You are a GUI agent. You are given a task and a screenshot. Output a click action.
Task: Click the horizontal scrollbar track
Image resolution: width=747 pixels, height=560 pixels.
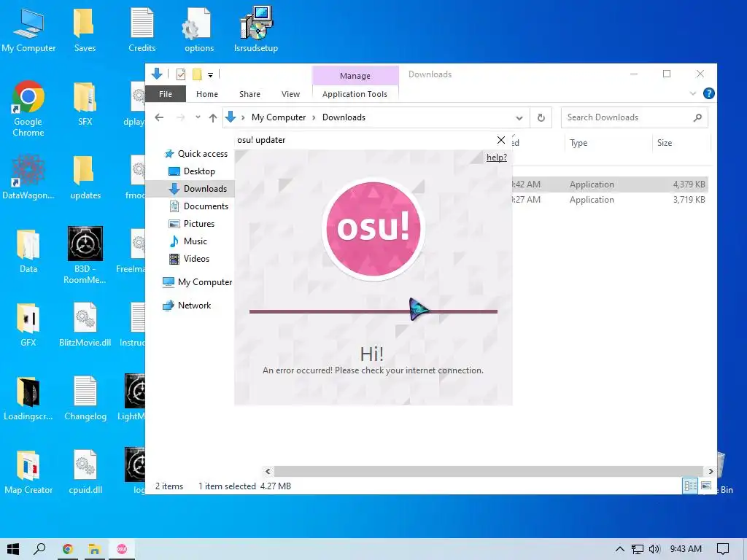(x=489, y=472)
